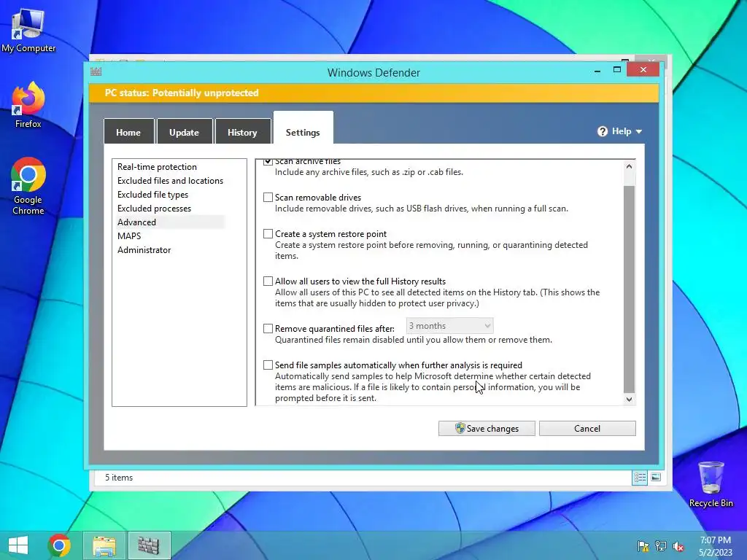The height and width of the screenshot is (560, 747).
Task: Open File Explorer in taskbar
Action: click(x=104, y=545)
